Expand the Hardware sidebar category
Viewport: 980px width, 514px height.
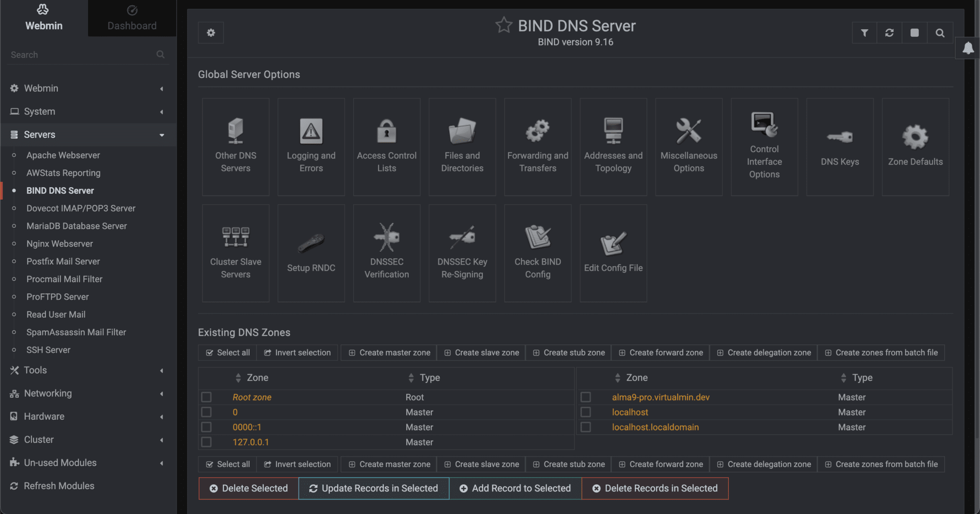[x=88, y=416]
